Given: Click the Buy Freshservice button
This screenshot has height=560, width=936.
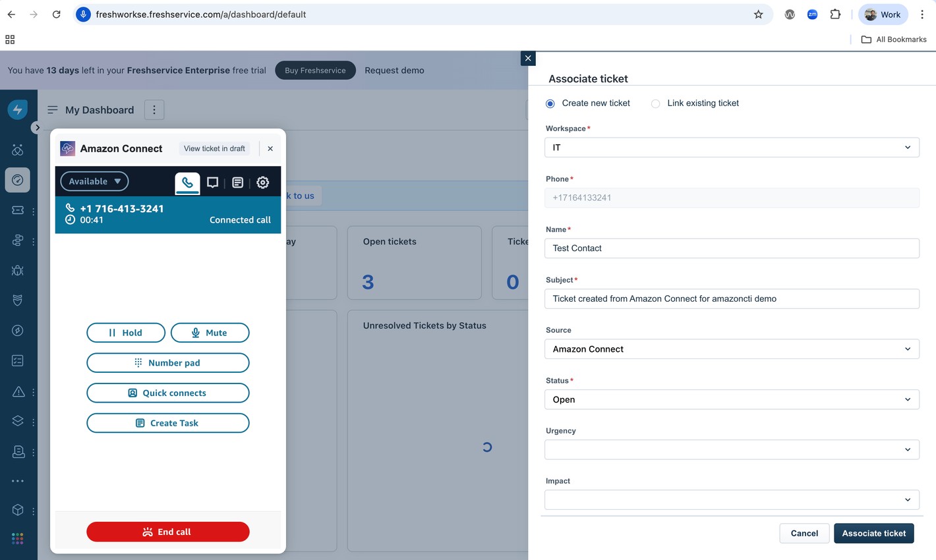Looking at the screenshot, I should (x=315, y=70).
